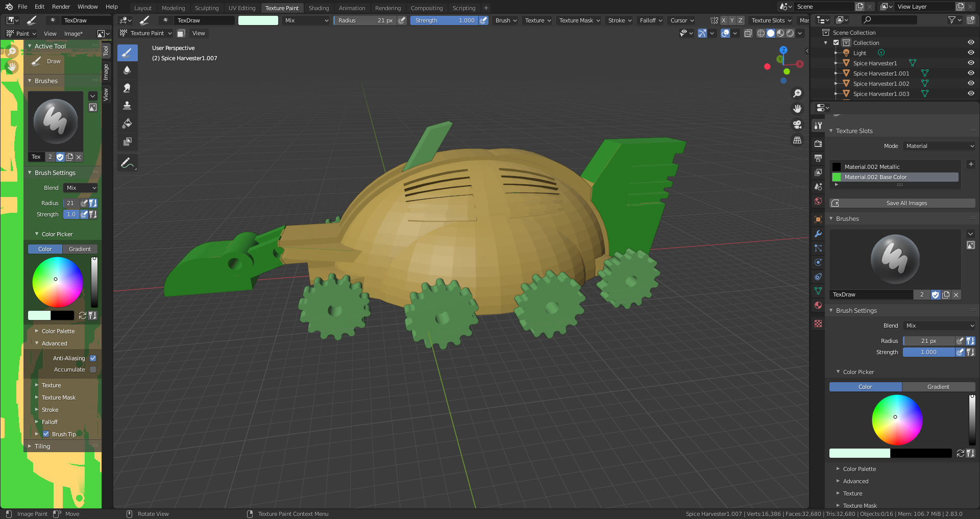Viewport: 980px width, 519px height.
Task: Open the File menu
Action: pos(22,7)
